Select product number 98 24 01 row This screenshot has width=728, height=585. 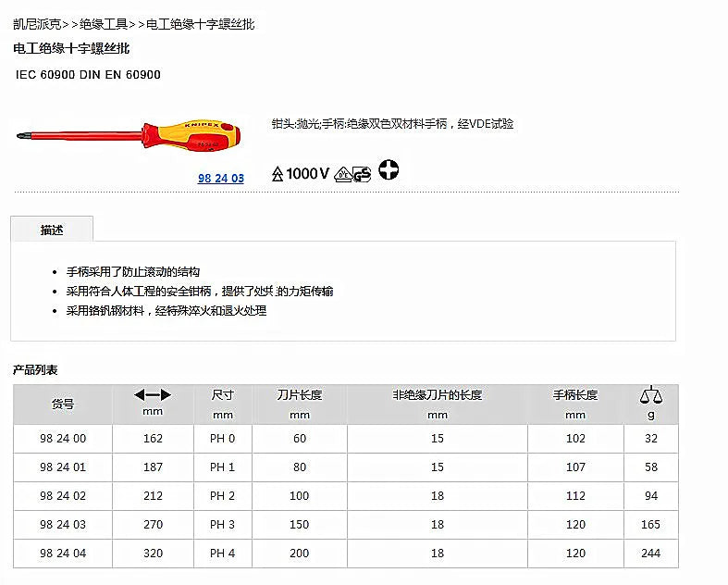click(x=345, y=467)
